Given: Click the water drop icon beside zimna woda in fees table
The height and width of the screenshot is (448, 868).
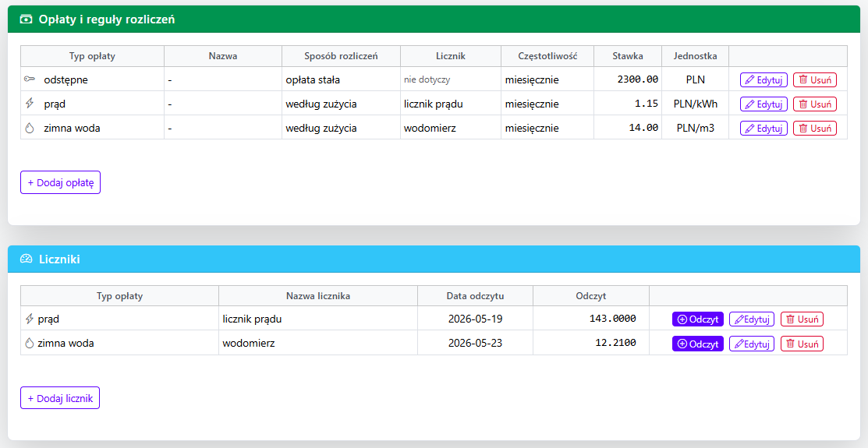Looking at the screenshot, I should (30, 128).
